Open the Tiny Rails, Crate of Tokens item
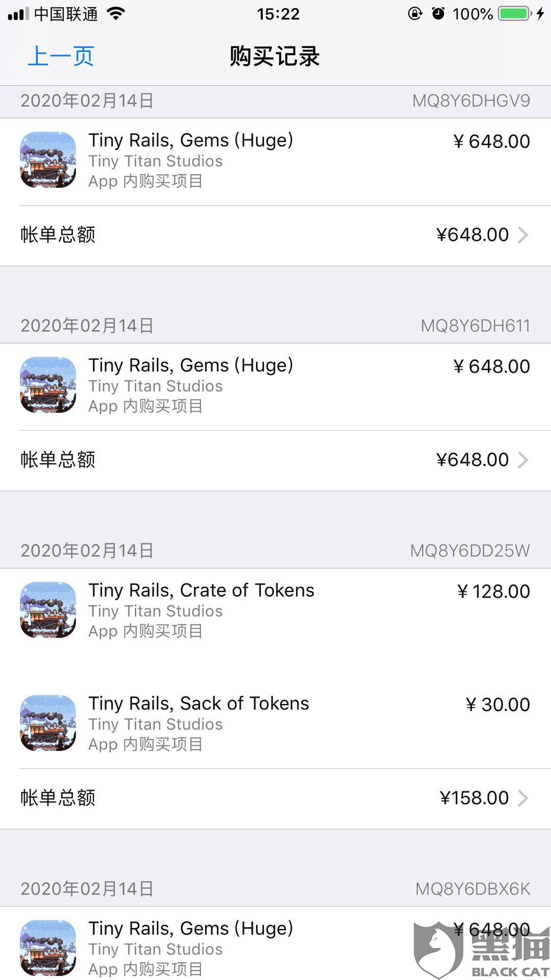Viewport: 551px width, 980px height. (201, 591)
